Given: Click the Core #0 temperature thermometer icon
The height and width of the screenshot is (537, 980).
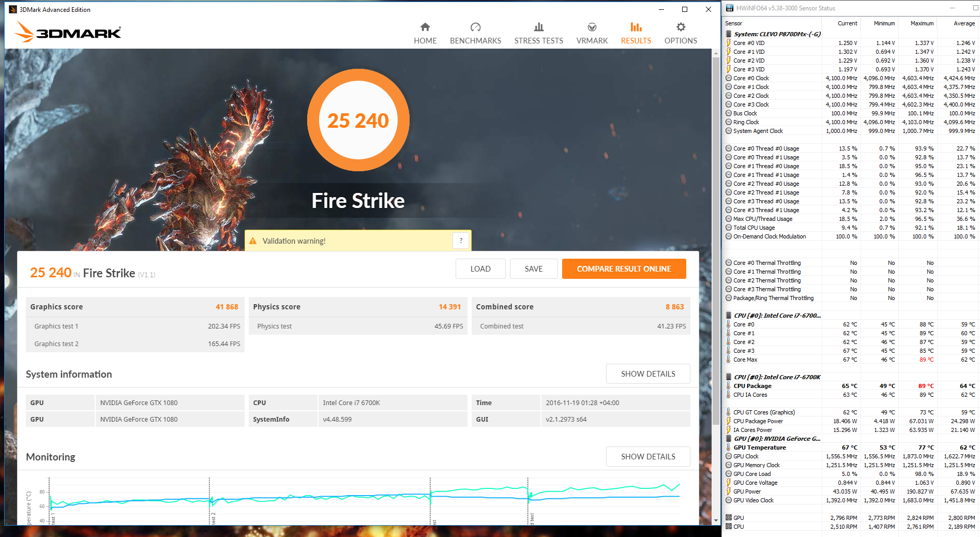Looking at the screenshot, I should point(729,324).
